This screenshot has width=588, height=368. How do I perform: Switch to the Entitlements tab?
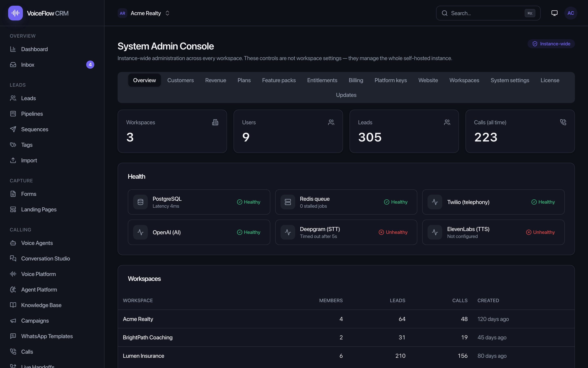click(x=322, y=80)
